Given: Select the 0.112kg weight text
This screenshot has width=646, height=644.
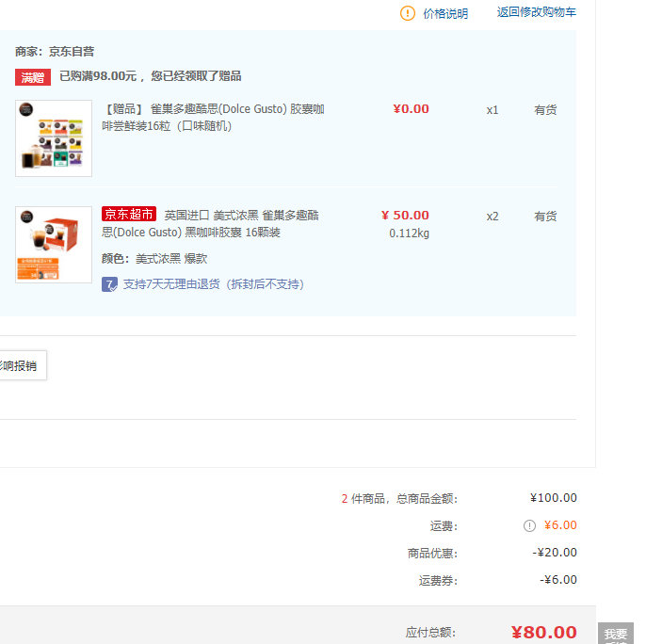Looking at the screenshot, I should coord(409,233).
